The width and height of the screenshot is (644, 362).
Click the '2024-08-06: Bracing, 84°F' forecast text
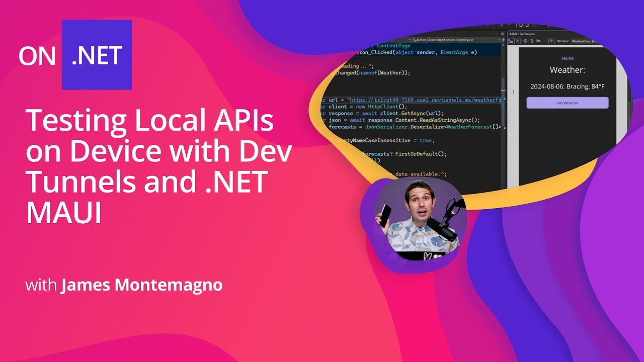568,86
